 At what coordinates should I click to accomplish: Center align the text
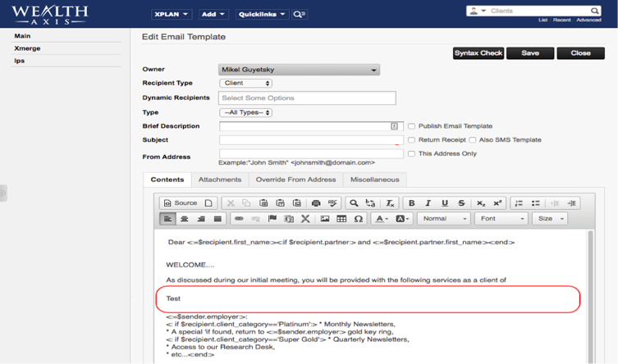pyautogui.click(x=184, y=219)
